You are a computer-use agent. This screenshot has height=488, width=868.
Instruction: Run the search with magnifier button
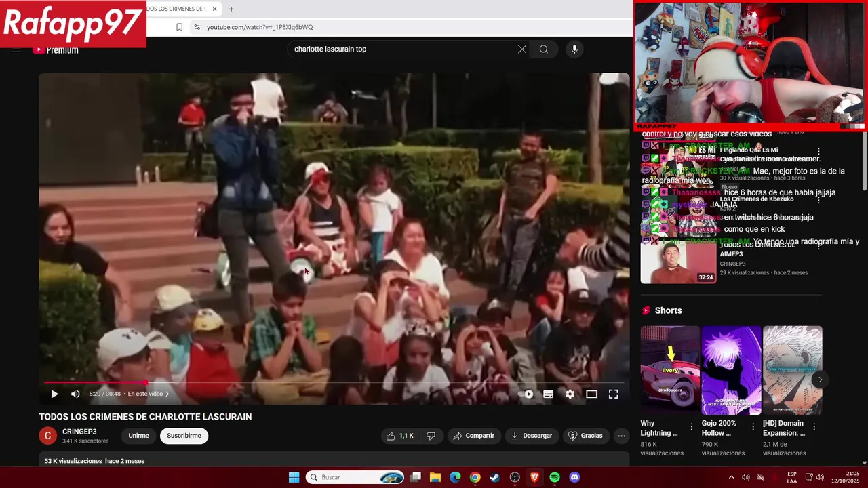pos(544,49)
